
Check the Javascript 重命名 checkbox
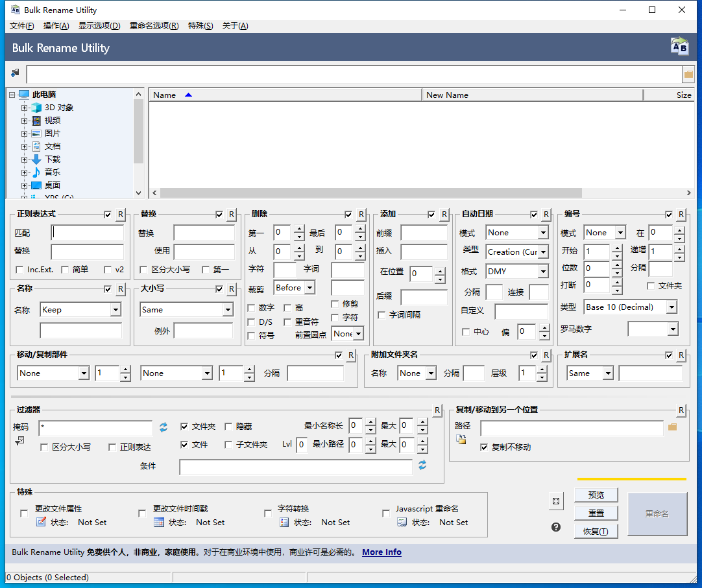pos(386,513)
